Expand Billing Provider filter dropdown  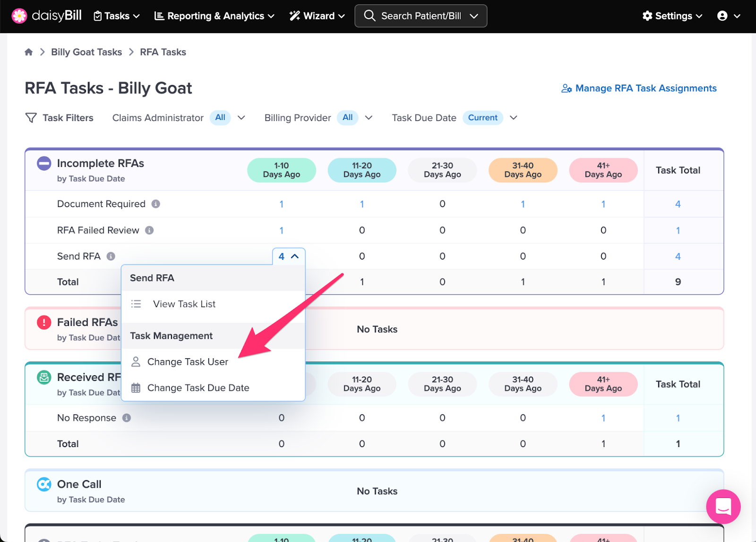(x=369, y=118)
